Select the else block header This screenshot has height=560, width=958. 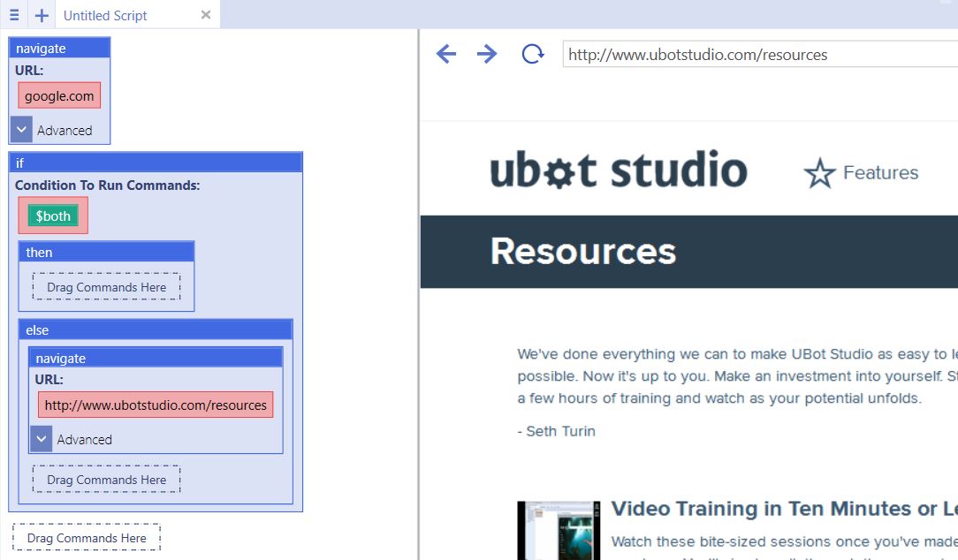(156, 329)
